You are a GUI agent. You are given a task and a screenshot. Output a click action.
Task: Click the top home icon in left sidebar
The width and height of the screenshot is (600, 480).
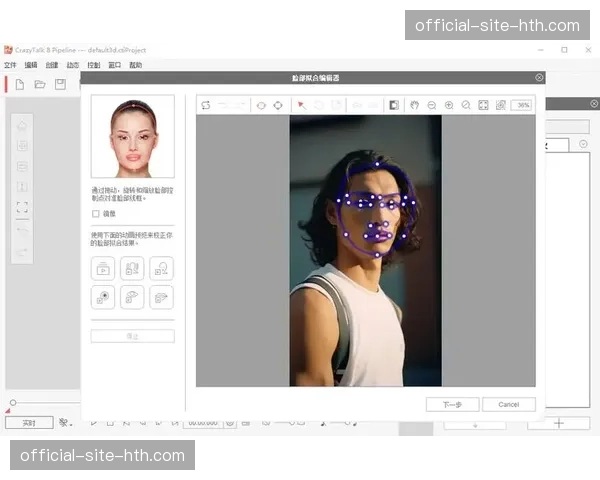click(x=22, y=125)
